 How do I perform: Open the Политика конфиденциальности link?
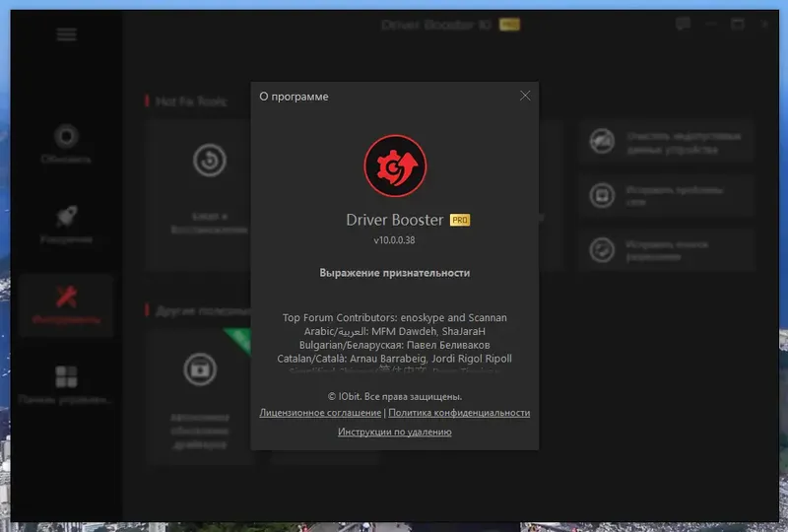point(459,413)
